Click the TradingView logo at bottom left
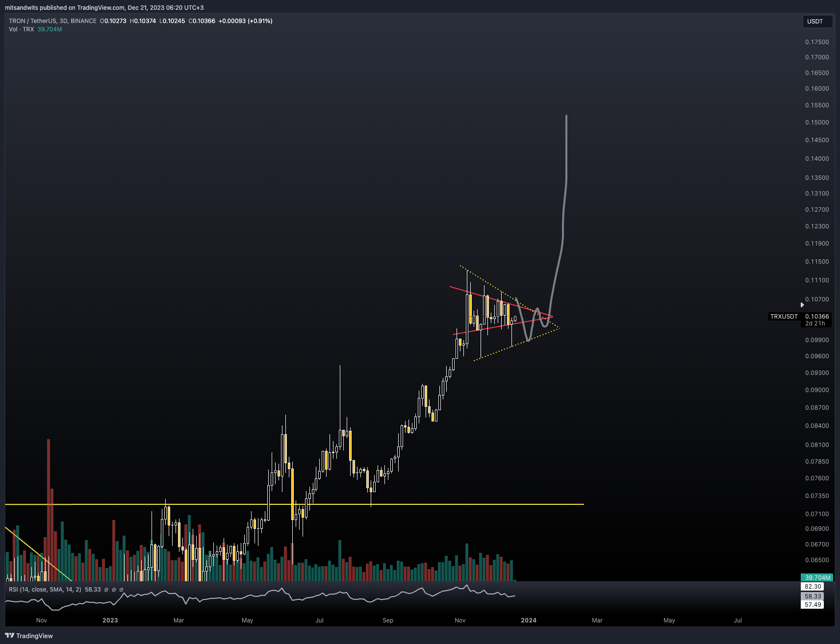Viewport: 840px width, 644px height. [x=29, y=636]
